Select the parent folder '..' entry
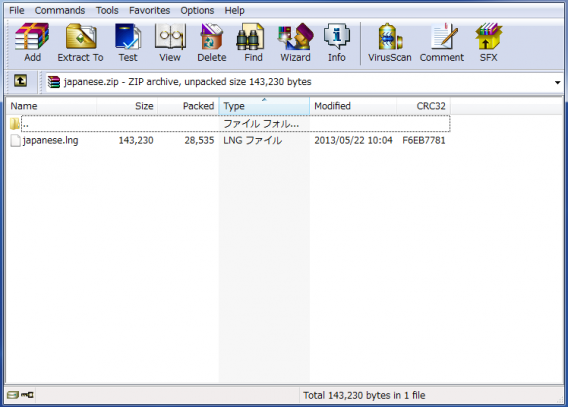Screen dimensions: 568x407 pos(230,124)
